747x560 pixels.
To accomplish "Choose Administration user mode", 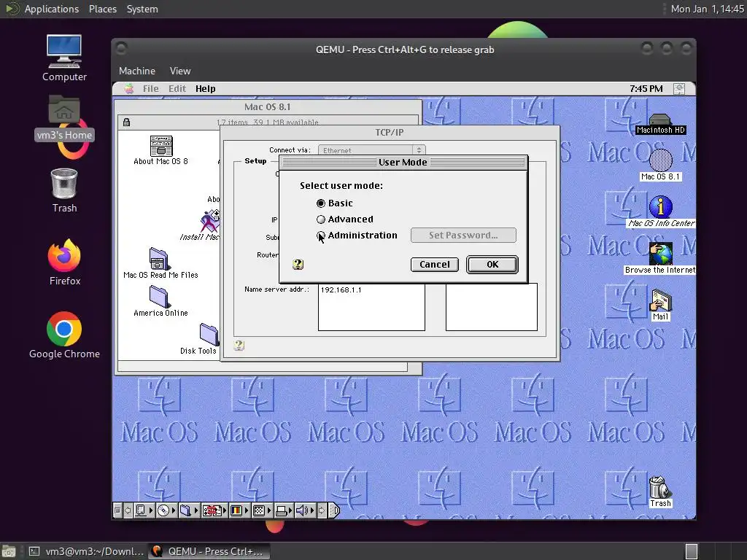I will click(321, 236).
